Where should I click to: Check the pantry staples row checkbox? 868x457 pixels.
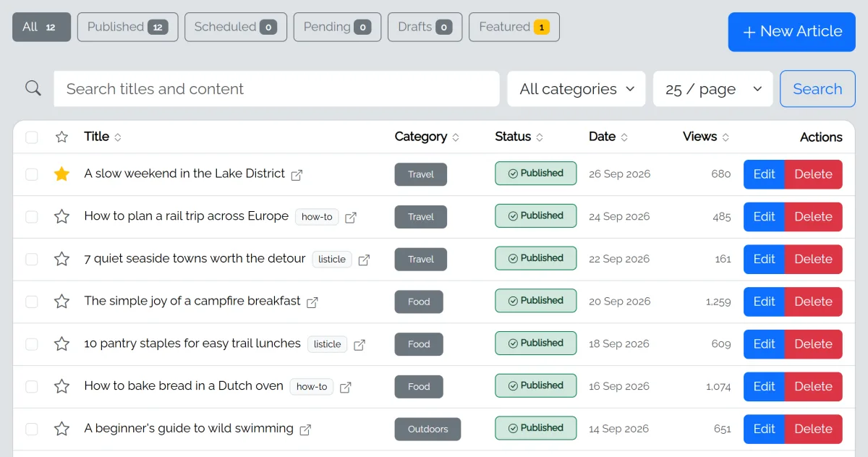[32, 344]
